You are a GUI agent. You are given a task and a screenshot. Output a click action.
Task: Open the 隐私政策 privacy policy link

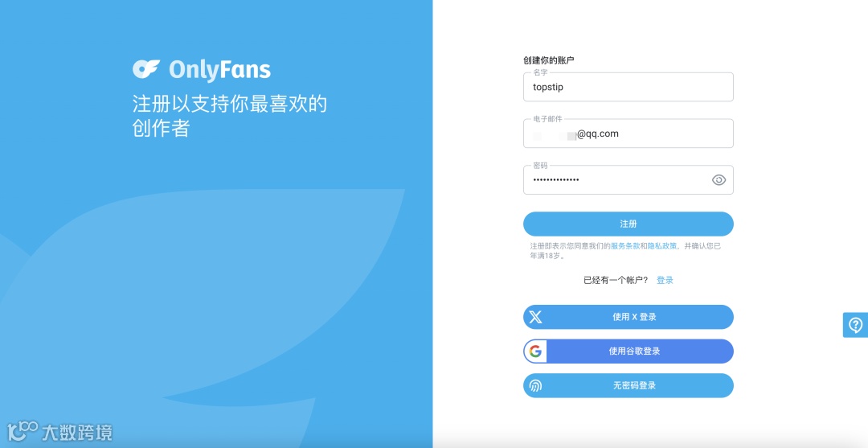tap(662, 246)
